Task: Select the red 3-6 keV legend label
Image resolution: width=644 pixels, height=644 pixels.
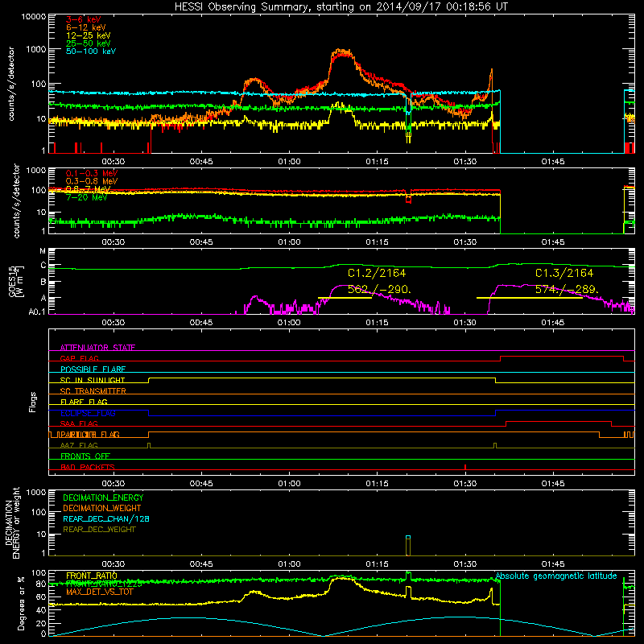Action: (83, 19)
